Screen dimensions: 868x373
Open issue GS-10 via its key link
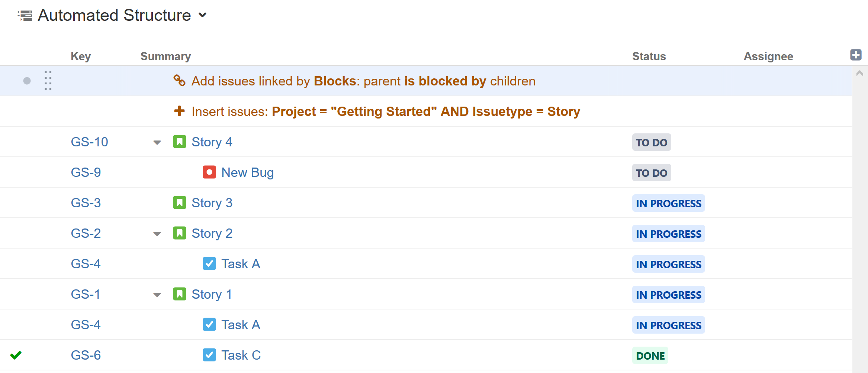(x=89, y=142)
